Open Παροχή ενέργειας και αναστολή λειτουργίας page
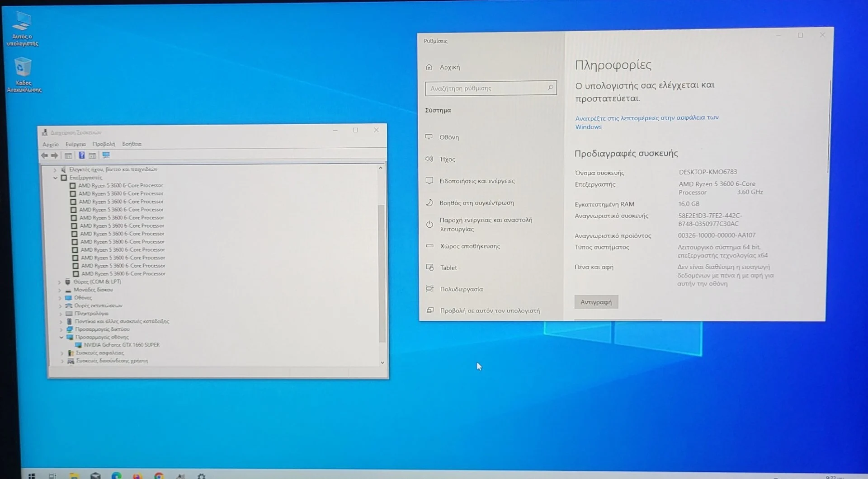 tap(486, 225)
